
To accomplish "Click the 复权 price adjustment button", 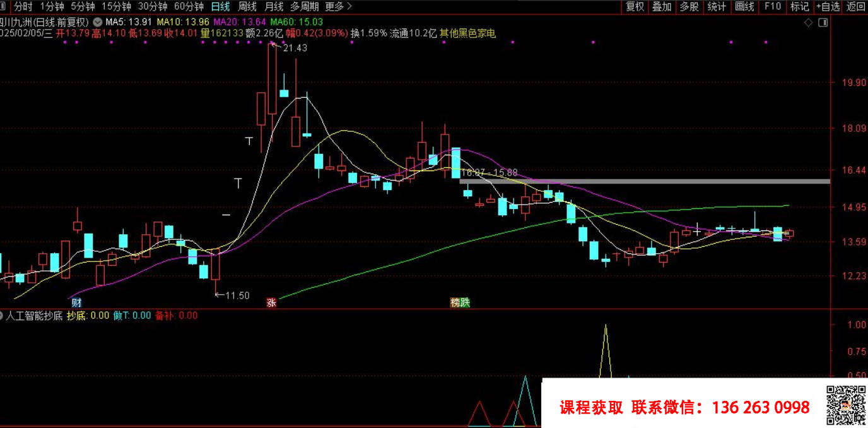I will coord(635,6).
